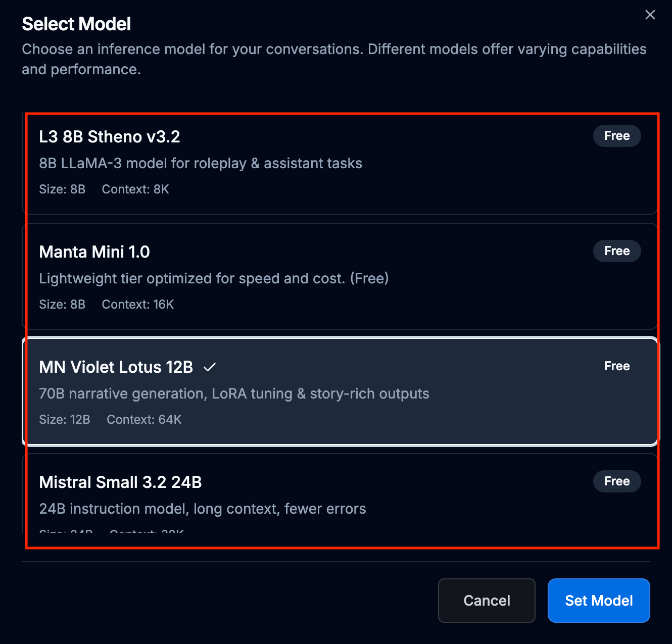Click 'Context: 64K' on the Violet Lotus card
Viewport: 672px width, 644px height.
(144, 420)
